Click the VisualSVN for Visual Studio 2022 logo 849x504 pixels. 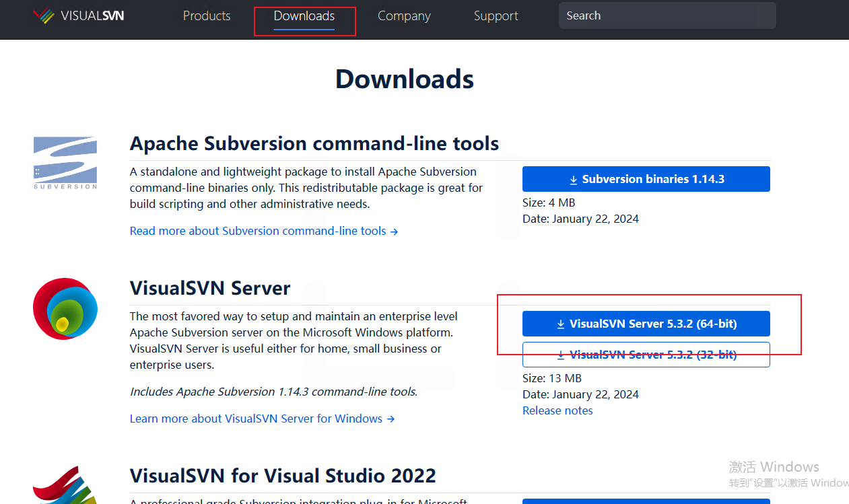pyautogui.click(x=65, y=484)
